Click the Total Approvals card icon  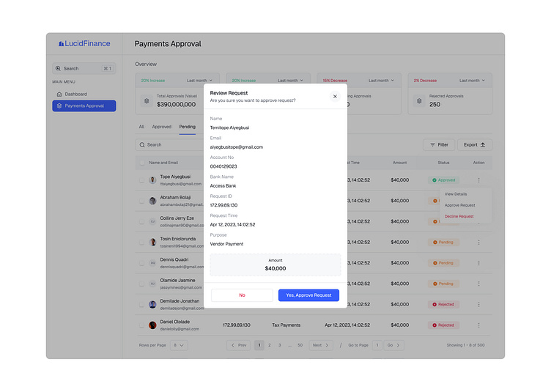coord(147,100)
